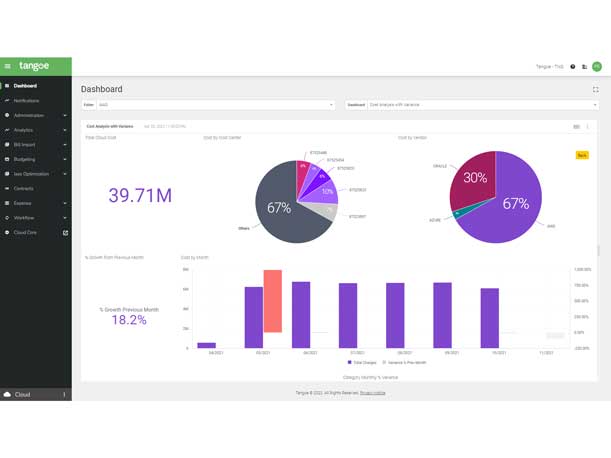Open Cost Analysis widget's three-dot options
This screenshot has width=611, height=458.
[x=588, y=127]
